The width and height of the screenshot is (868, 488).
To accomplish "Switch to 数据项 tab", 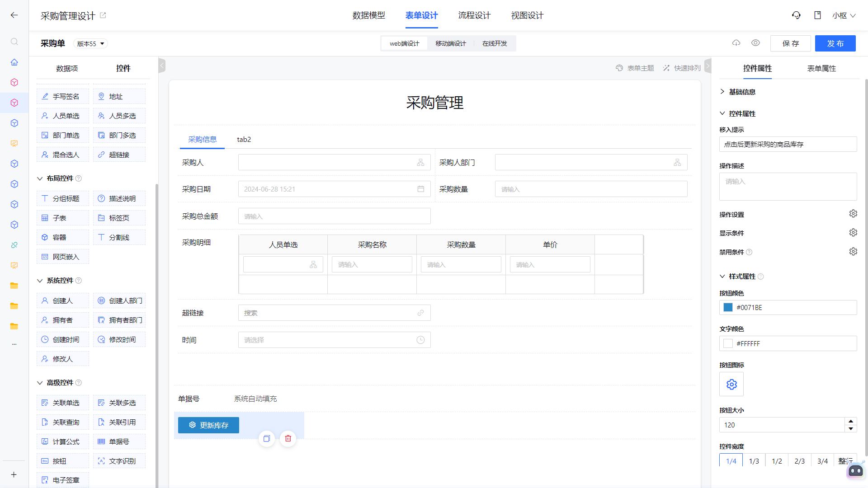I will [67, 68].
